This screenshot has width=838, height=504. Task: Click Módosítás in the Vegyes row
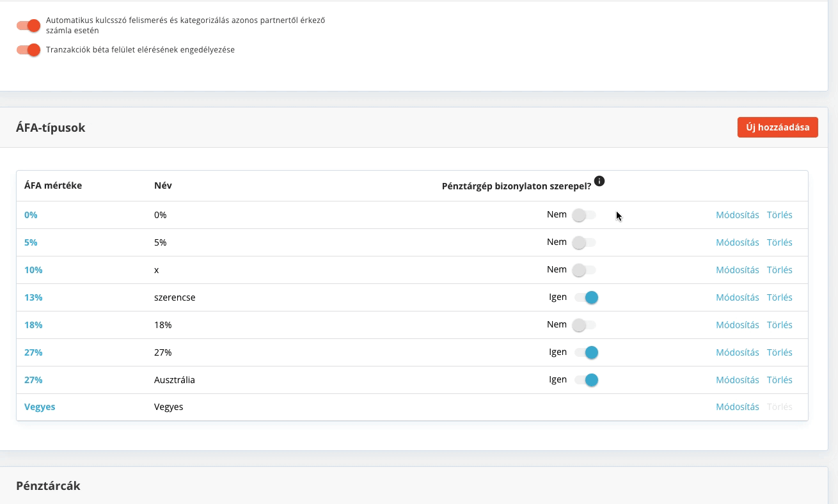click(738, 407)
